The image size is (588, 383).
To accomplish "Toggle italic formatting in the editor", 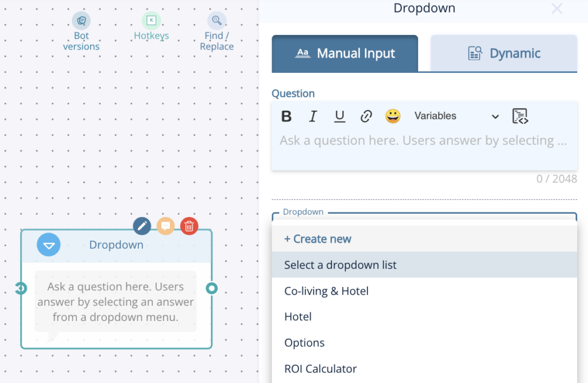I will click(313, 115).
